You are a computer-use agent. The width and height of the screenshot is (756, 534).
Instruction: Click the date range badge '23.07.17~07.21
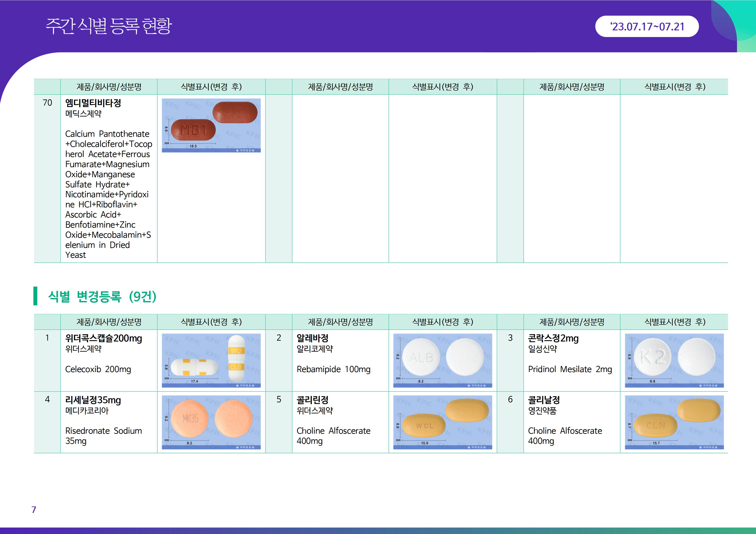pos(647,26)
